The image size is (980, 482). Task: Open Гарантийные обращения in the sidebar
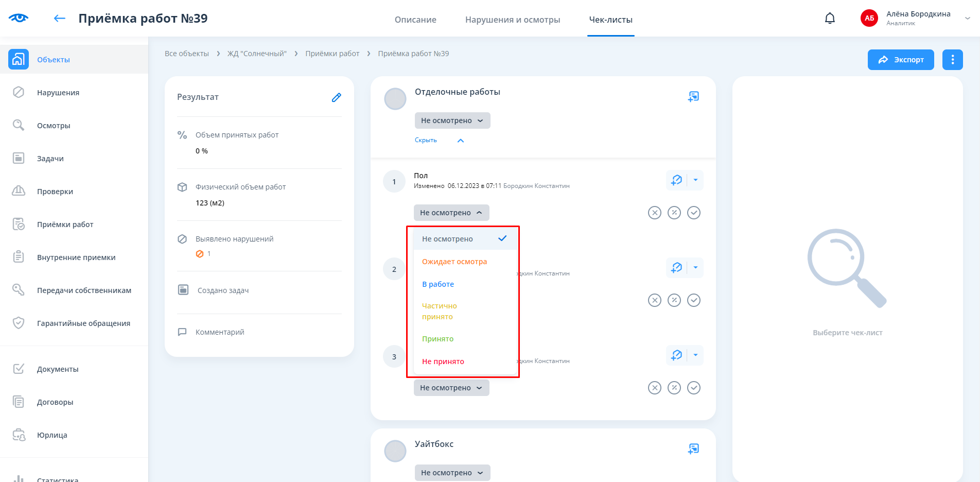83,323
